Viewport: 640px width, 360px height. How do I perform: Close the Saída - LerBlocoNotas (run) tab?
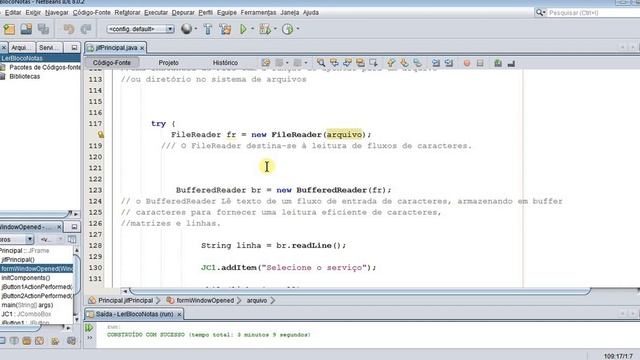179,314
